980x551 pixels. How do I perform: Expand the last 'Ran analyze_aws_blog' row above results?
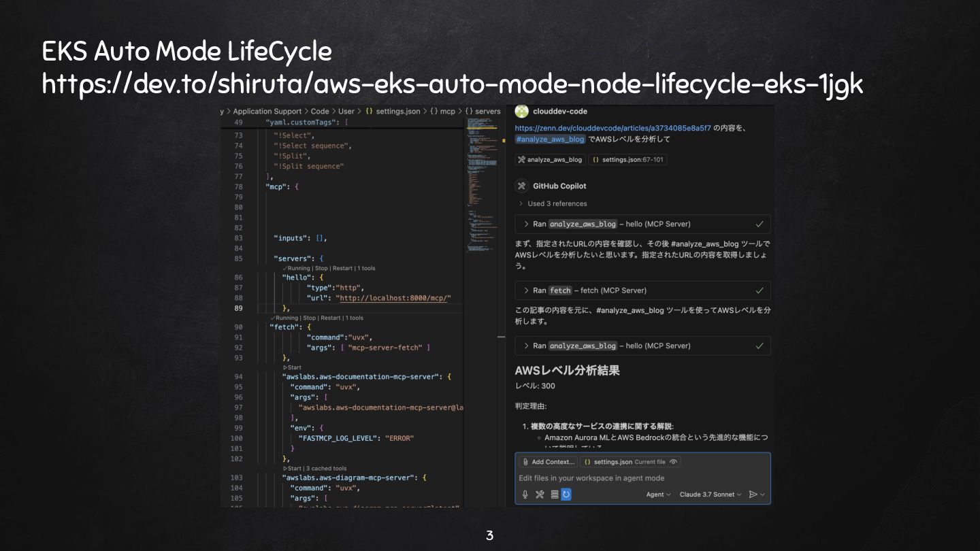642,346
